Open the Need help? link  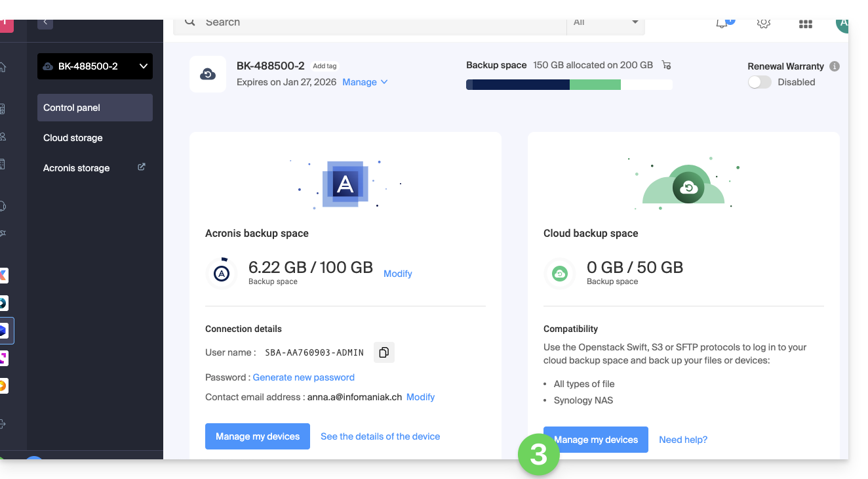coord(683,440)
